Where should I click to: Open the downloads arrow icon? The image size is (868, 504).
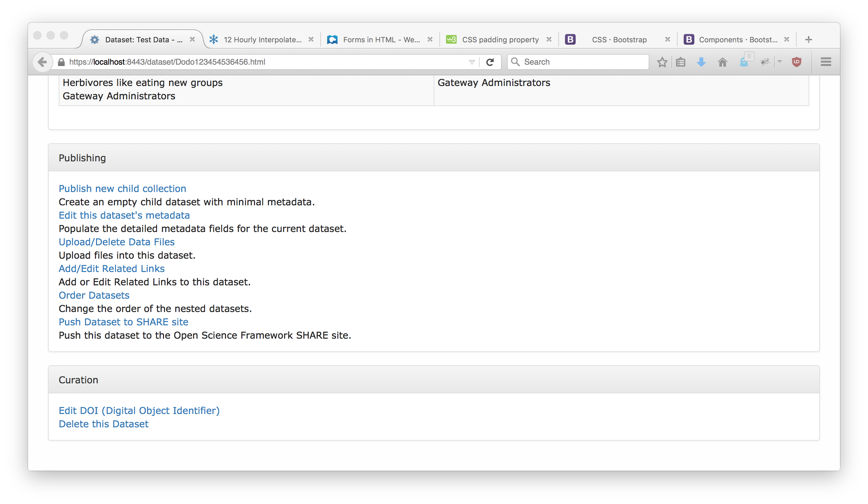(701, 62)
